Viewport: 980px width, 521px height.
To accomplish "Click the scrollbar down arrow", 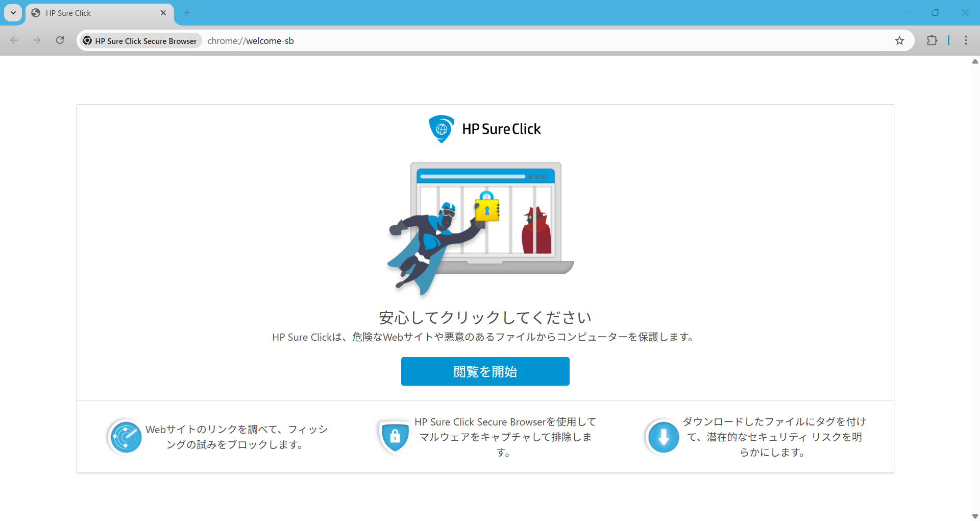I will point(975,516).
